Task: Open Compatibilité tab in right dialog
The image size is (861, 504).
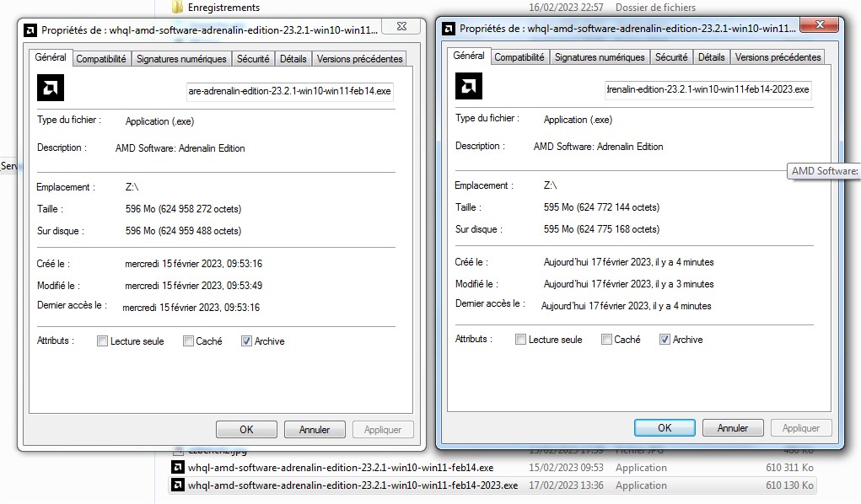Action: (x=519, y=57)
